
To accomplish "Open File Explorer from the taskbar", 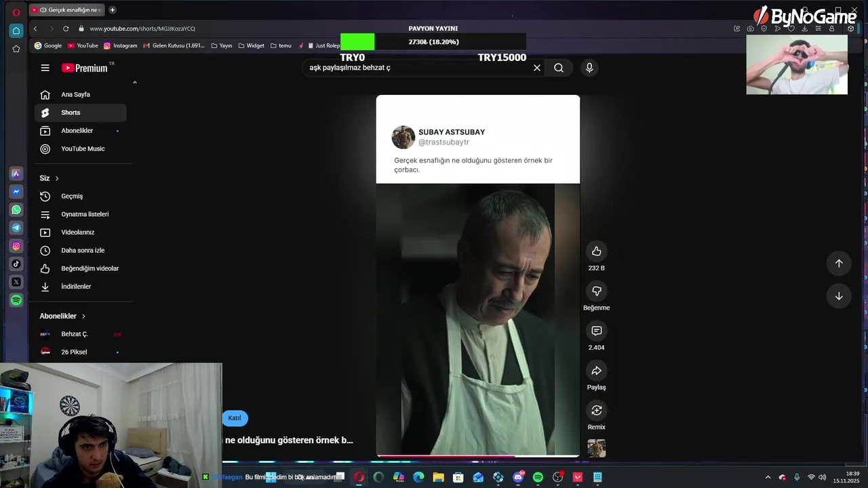I will 438,477.
